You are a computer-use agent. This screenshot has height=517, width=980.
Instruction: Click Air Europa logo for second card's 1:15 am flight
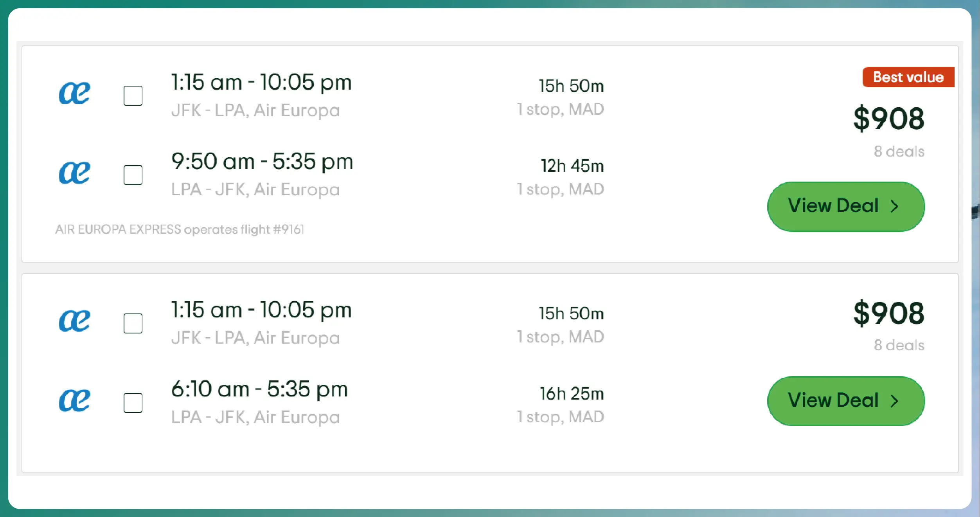(x=74, y=321)
